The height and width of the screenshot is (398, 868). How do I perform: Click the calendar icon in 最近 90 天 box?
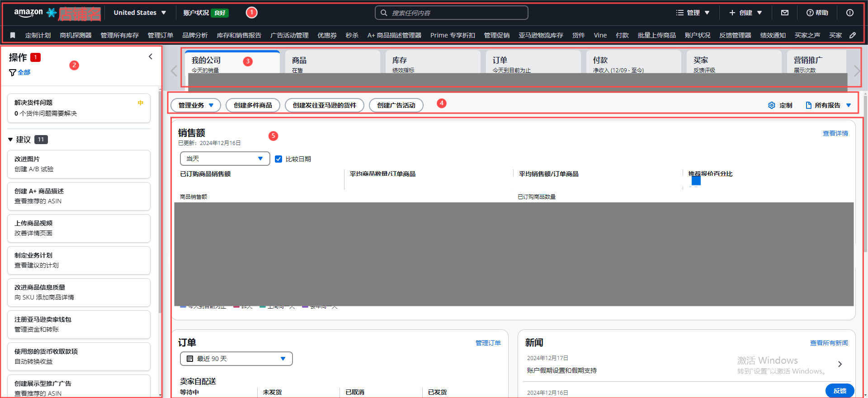[190, 359]
